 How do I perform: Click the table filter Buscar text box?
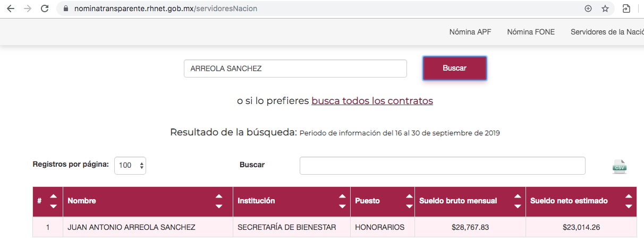click(x=443, y=165)
